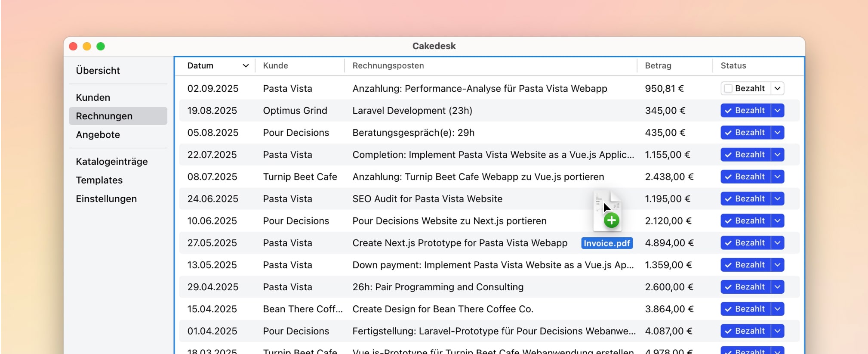Open status chevron on SEO Audit row
Image resolution: width=868 pixels, height=354 pixels.
[778, 199]
